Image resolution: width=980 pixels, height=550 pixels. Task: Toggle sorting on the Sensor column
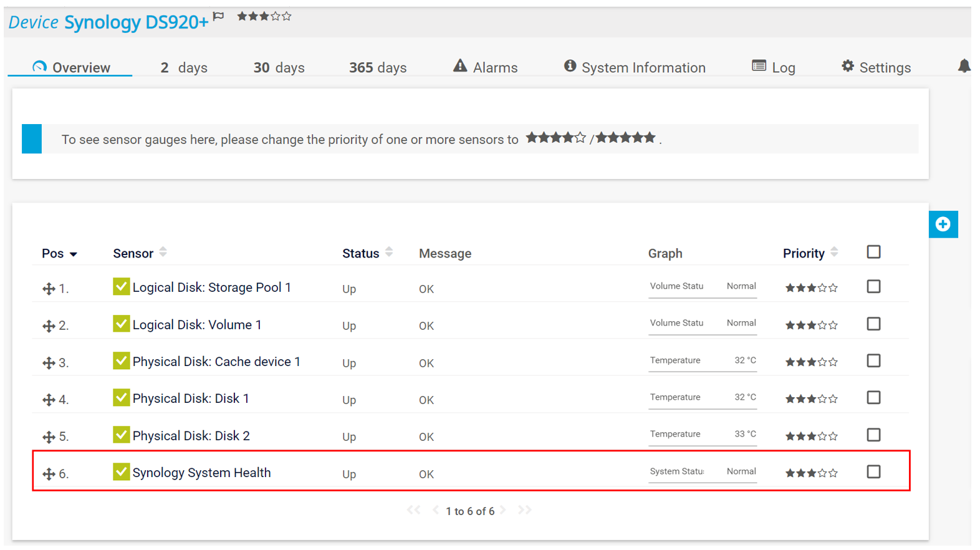pos(163,253)
